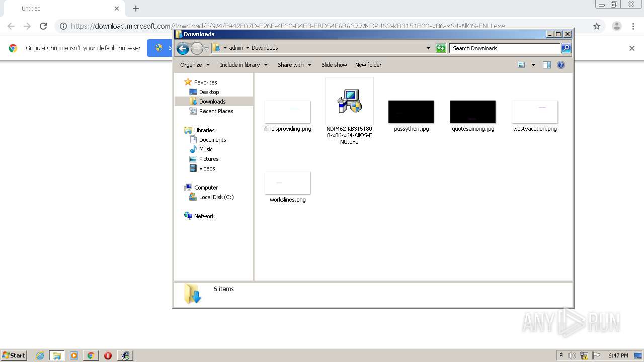Open Documents library
This screenshot has height=362, width=644.
coord(212,140)
